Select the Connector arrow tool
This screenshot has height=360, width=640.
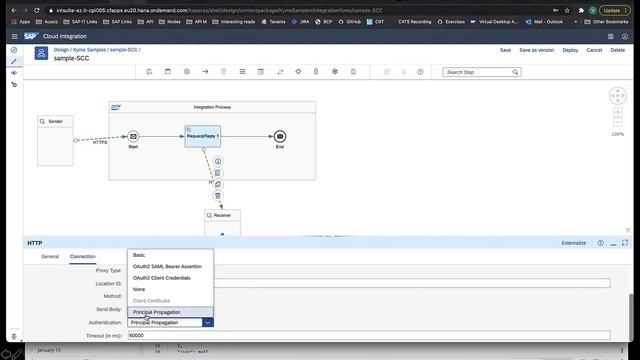205,72
